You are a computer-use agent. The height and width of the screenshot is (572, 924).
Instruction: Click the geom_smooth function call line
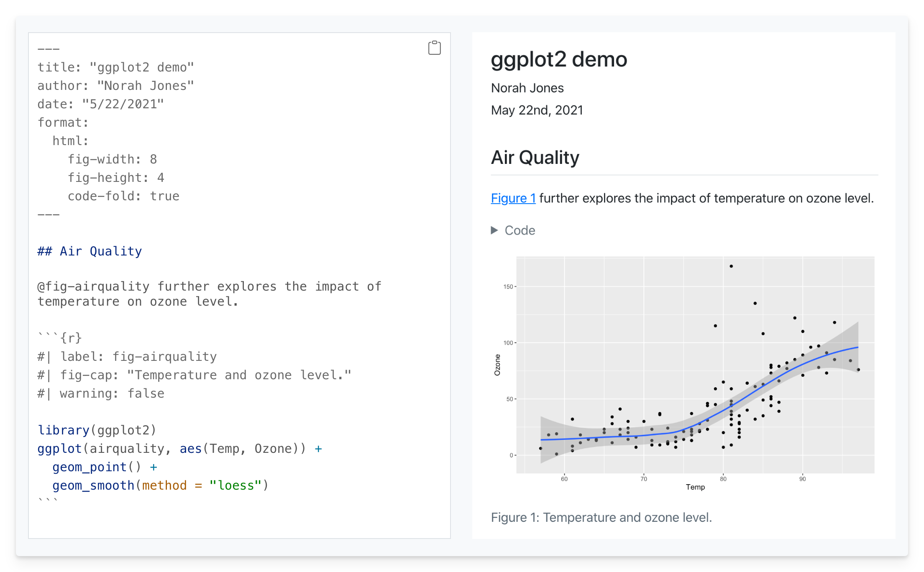tap(160, 485)
